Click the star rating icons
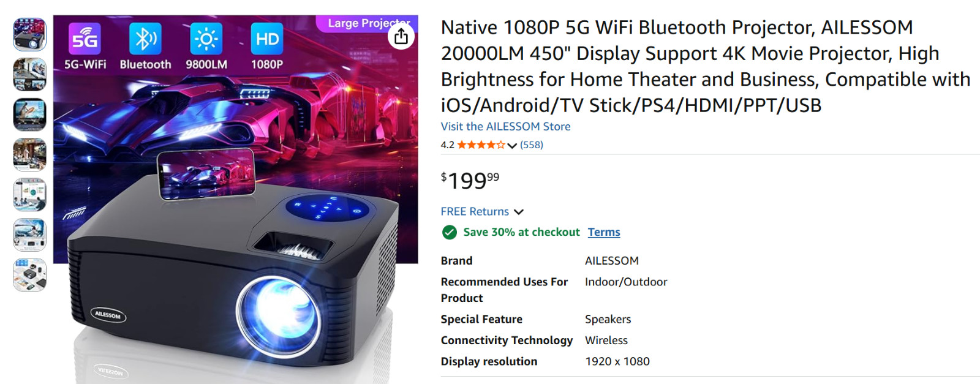 coord(481,145)
